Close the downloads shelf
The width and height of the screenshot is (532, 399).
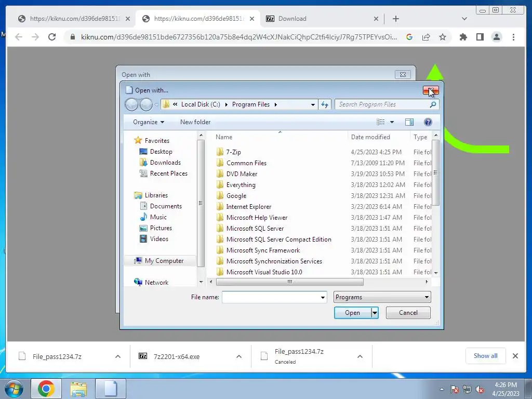click(515, 356)
